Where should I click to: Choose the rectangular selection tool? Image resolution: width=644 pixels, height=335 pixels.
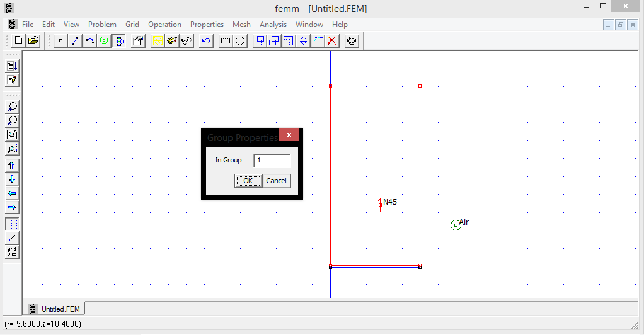pos(226,41)
